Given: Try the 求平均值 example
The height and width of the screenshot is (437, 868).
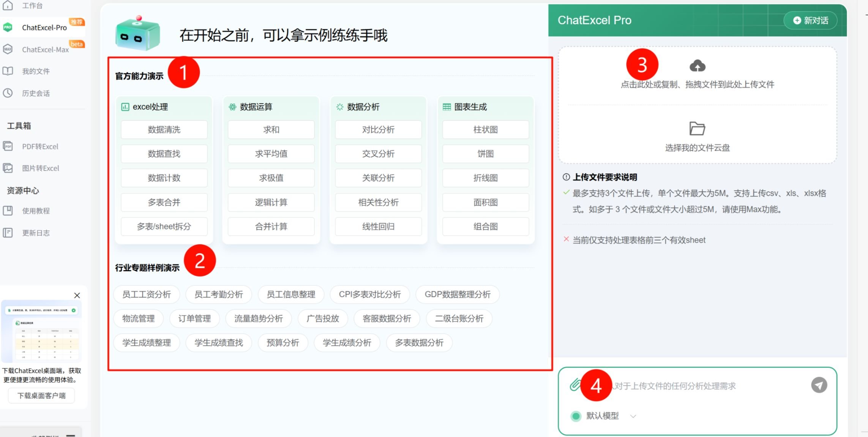Looking at the screenshot, I should point(271,154).
